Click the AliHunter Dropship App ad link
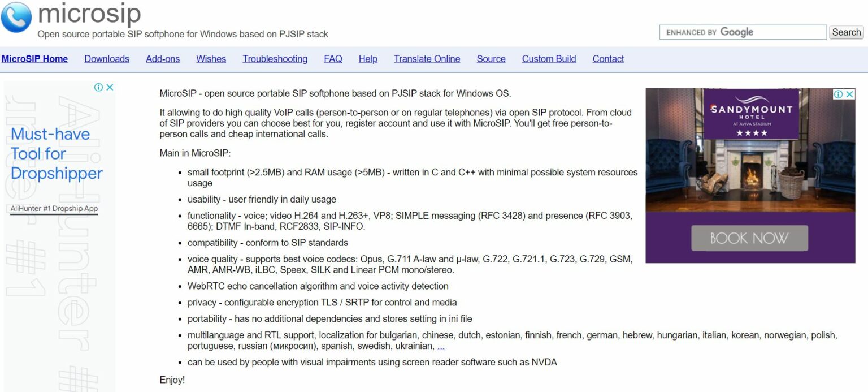This screenshot has height=392, width=868. tap(54, 208)
